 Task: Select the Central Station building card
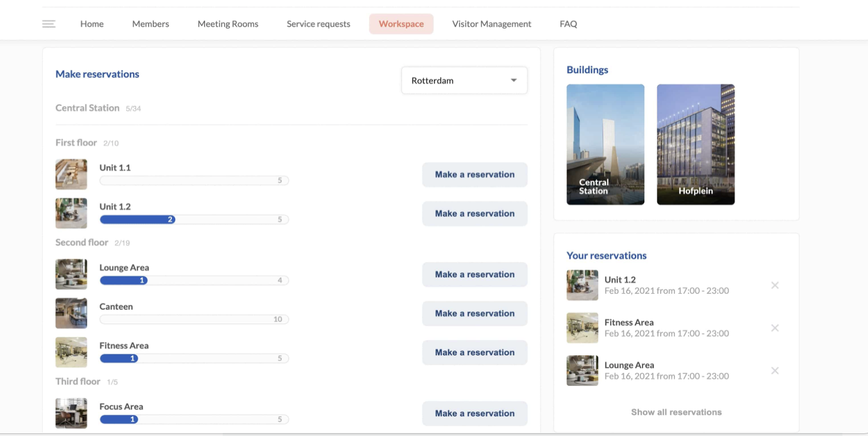[x=605, y=145]
